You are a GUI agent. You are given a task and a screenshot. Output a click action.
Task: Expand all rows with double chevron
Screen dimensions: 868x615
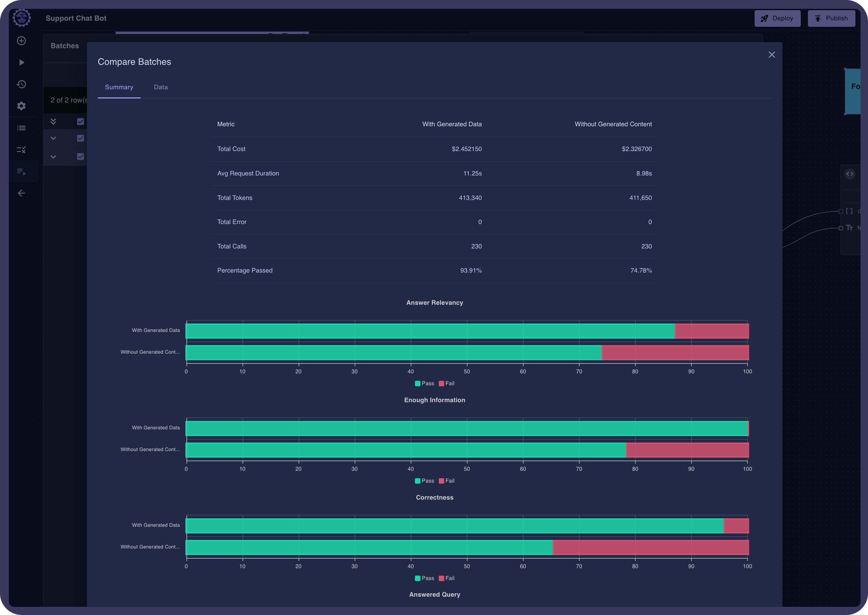click(53, 122)
